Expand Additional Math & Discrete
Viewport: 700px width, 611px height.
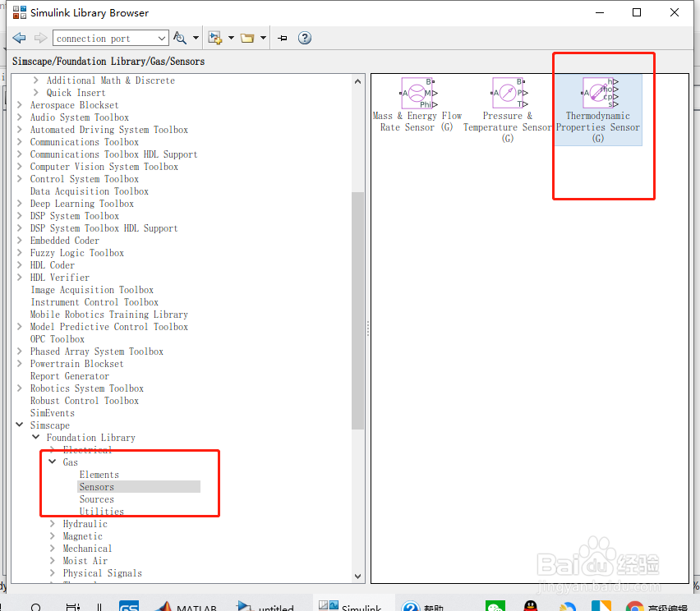click(x=35, y=80)
